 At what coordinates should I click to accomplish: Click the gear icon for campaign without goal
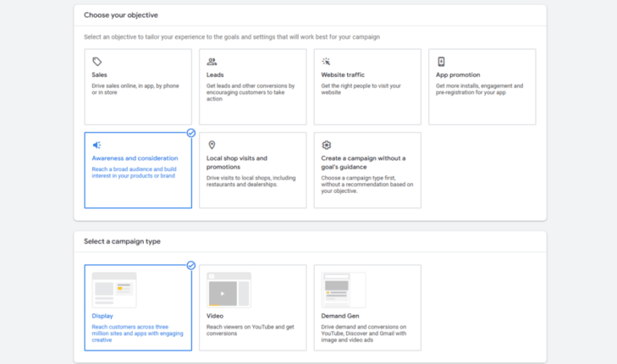326,145
